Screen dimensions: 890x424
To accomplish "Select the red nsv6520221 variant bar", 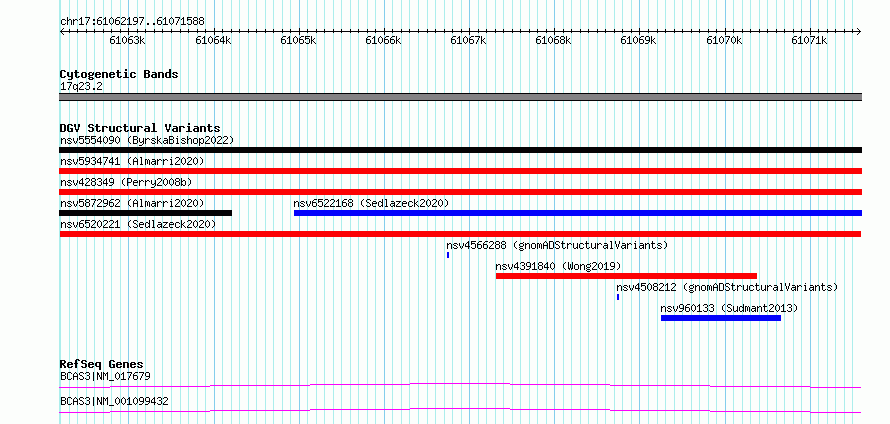I will (x=460, y=234).
